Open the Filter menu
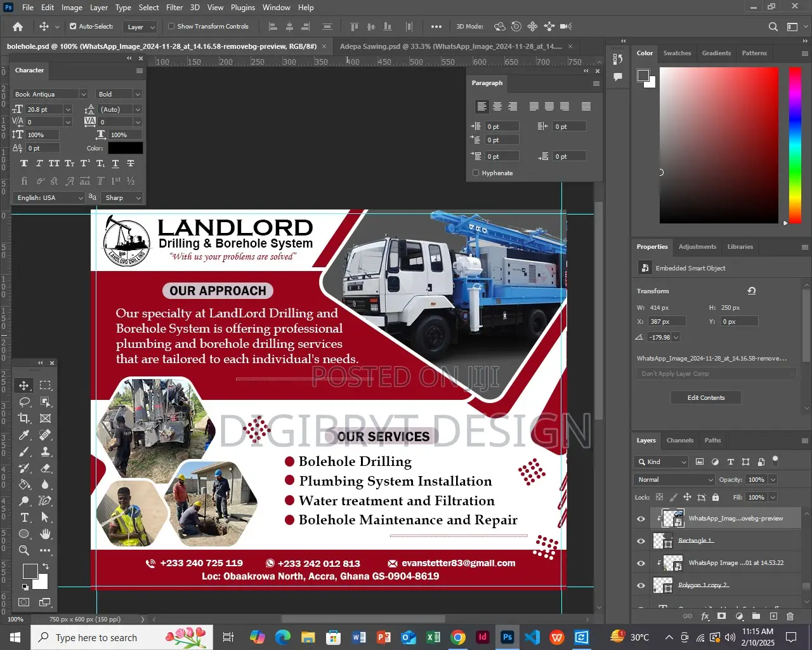 (x=174, y=8)
